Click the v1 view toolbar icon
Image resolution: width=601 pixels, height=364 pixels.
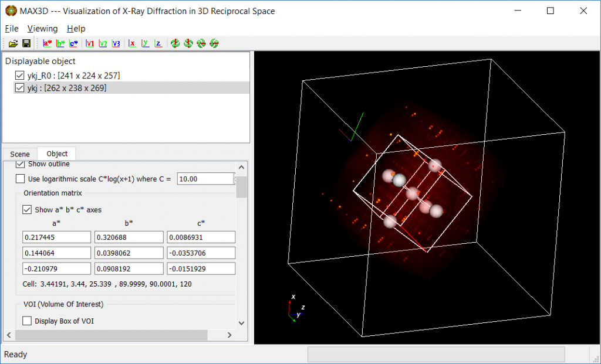click(89, 43)
